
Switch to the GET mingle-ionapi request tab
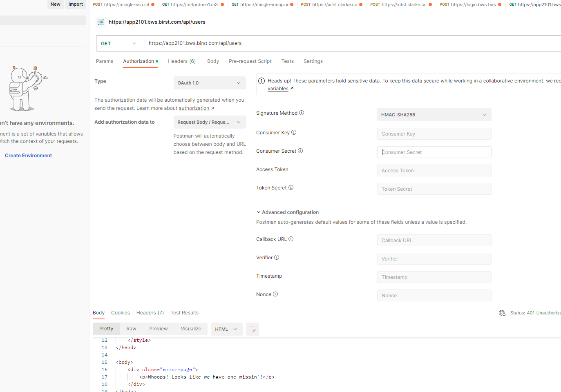point(262,4)
